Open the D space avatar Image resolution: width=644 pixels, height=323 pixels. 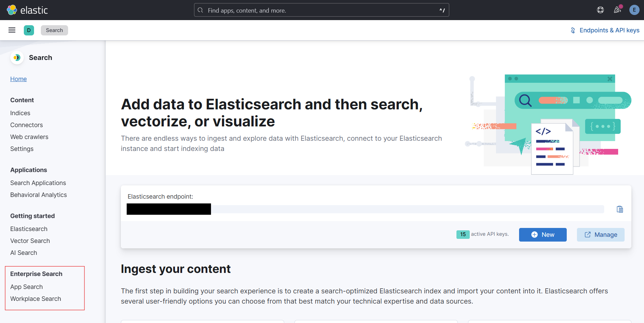pos(29,30)
